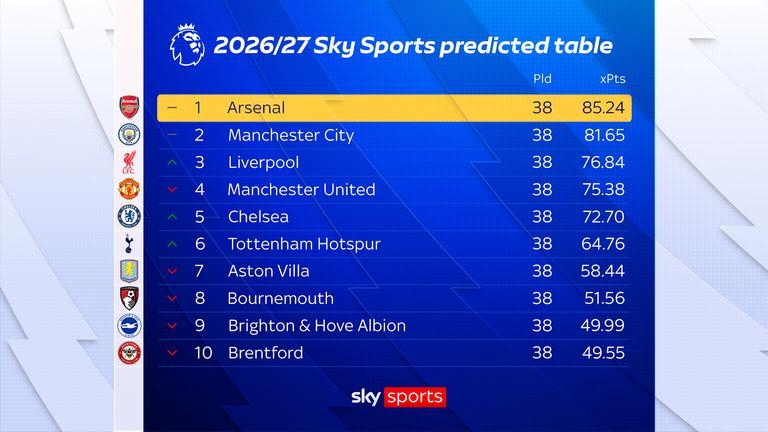Click Brentford's 49.55 xPts value
Screen dimensions: 768x432
click(603, 353)
